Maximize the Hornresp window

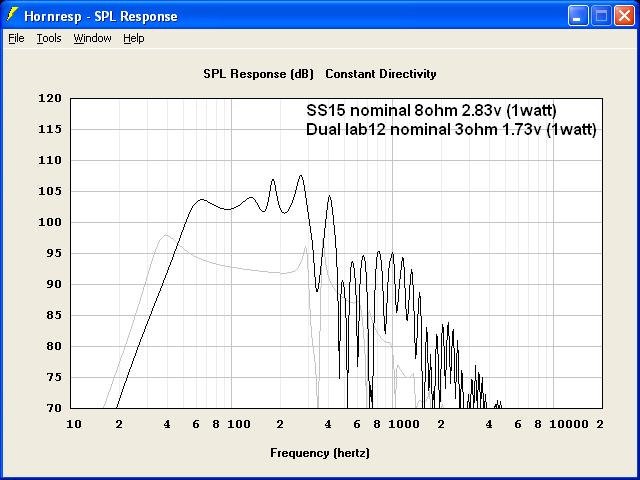601,16
